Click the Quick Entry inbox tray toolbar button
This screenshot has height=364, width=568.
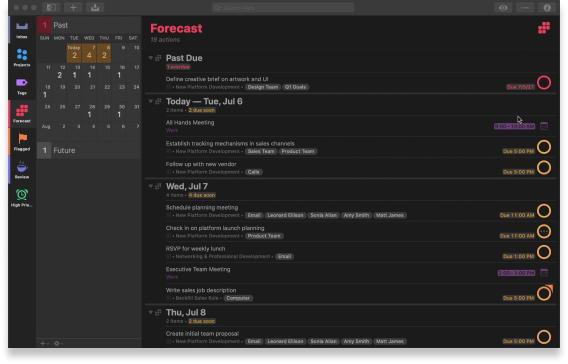click(95, 8)
